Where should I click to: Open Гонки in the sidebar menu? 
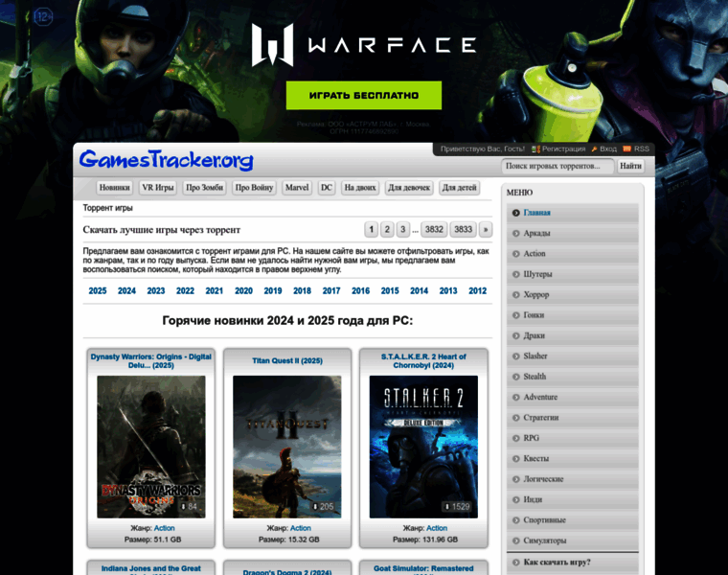pyautogui.click(x=573, y=315)
